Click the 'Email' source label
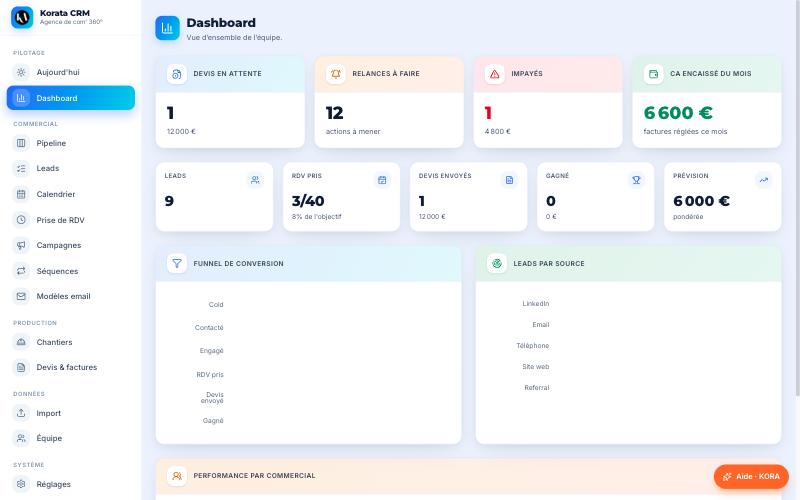The image size is (800, 500). pos(541,324)
